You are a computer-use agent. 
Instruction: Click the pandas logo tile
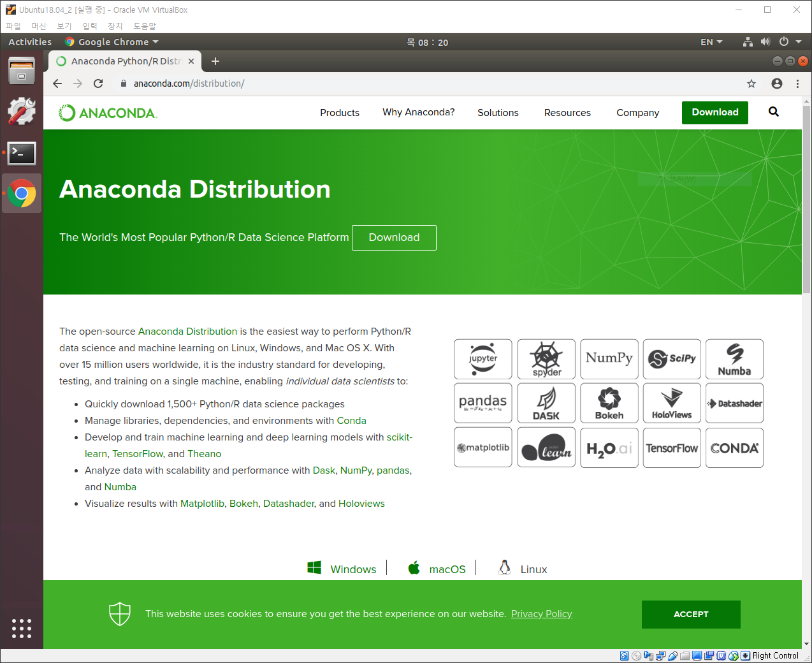point(483,403)
